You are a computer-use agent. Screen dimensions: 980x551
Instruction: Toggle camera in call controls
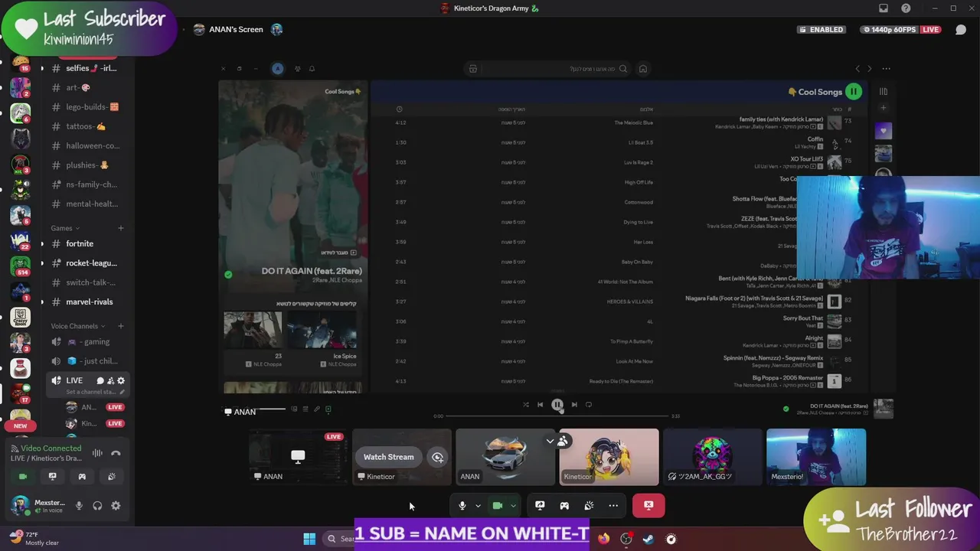tap(497, 505)
